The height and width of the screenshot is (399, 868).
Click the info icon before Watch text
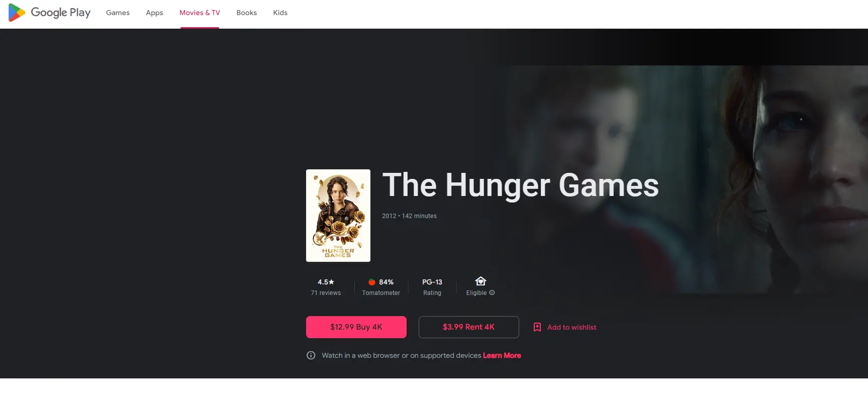(311, 355)
